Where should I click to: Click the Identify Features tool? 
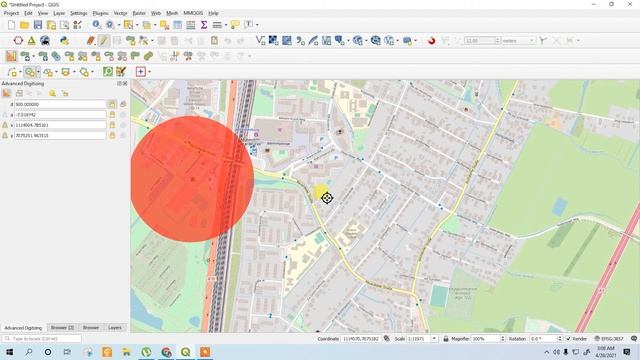coord(96,25)
